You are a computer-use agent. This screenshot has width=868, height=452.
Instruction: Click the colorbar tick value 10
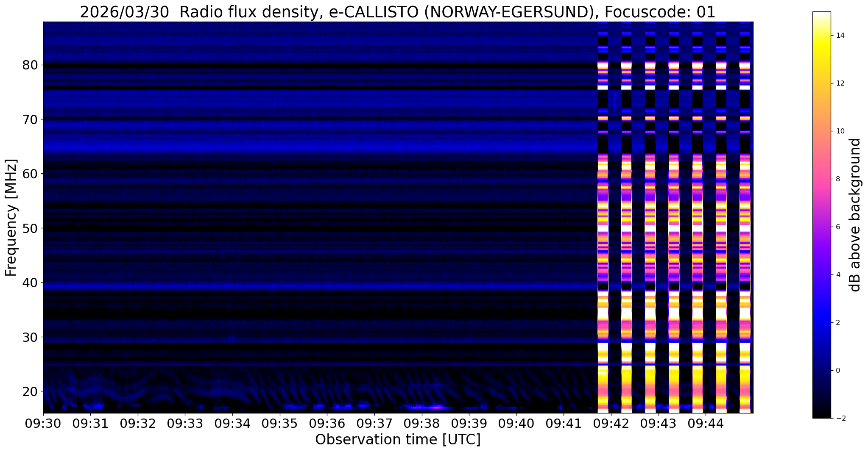tap(839, 131)
